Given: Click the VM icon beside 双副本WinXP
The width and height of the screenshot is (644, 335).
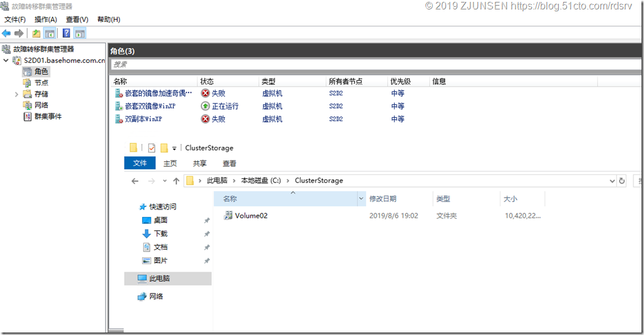Looking at the screenshot, I should tap(118, 119).
